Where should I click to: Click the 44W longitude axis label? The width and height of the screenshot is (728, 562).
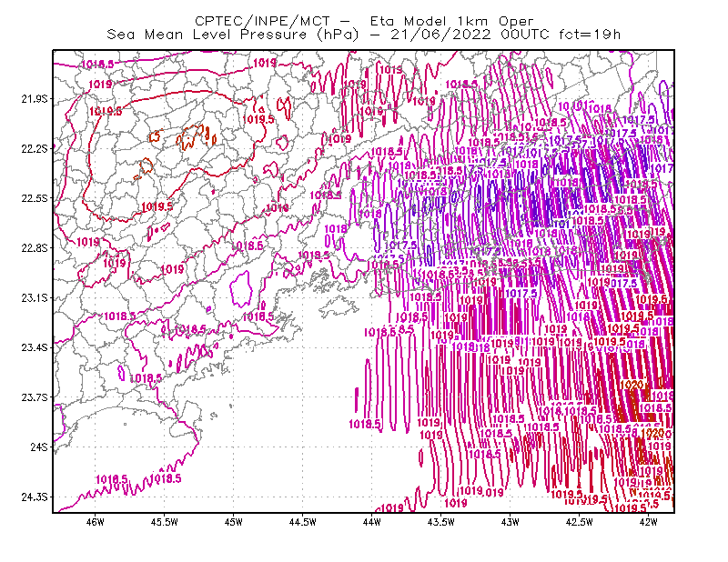coord(371,522)
